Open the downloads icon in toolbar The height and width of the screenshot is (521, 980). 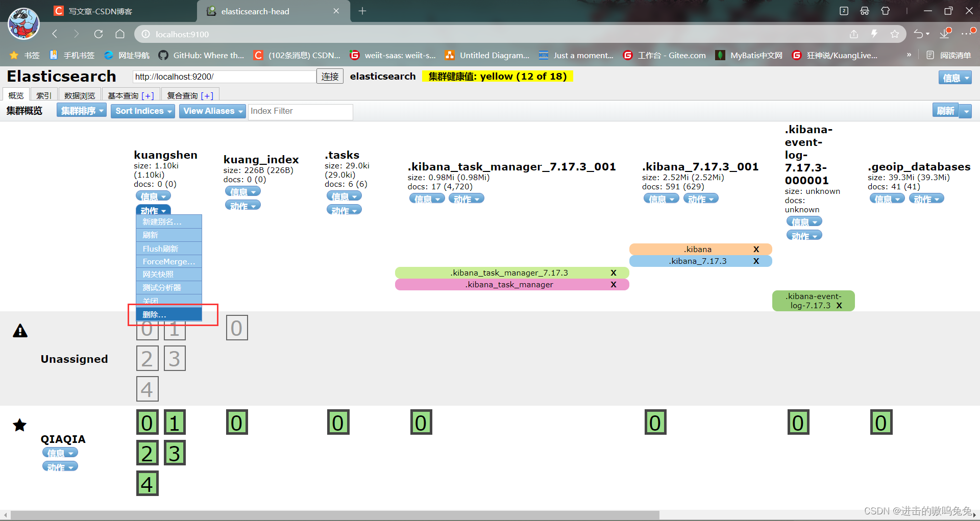[946, 33]
